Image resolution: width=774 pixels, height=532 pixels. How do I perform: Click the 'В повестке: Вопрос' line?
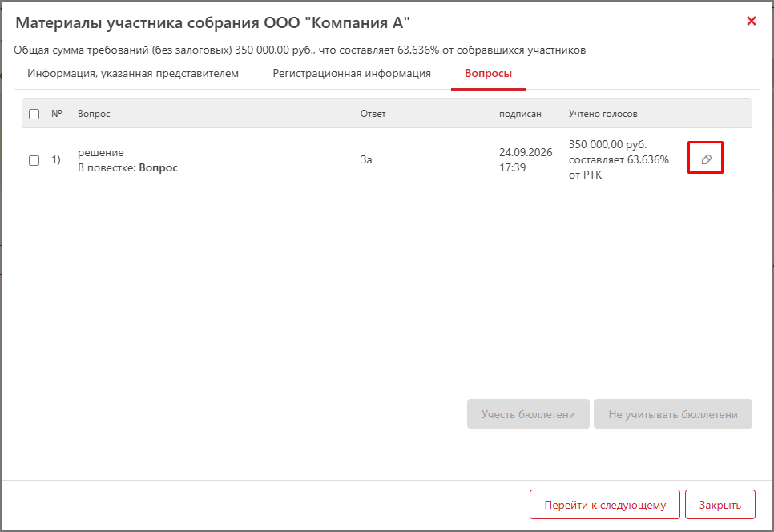(127, 167)
